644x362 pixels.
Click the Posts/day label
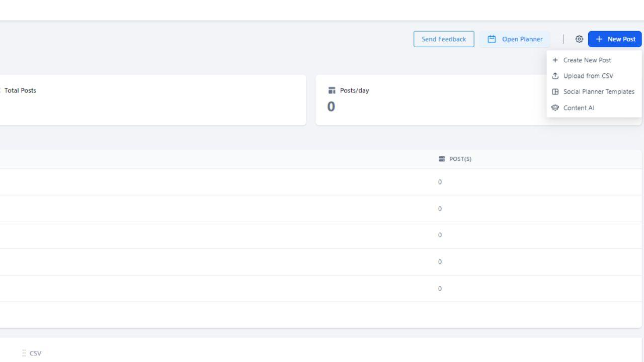(x=354, y=90)
